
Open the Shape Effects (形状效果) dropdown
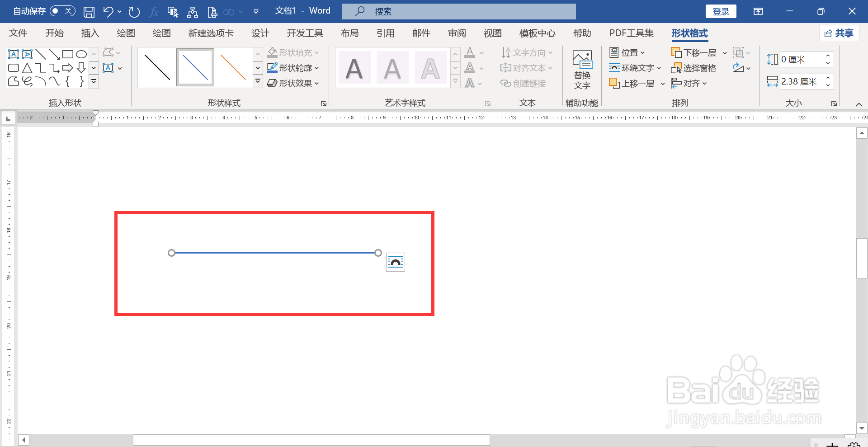292,83
